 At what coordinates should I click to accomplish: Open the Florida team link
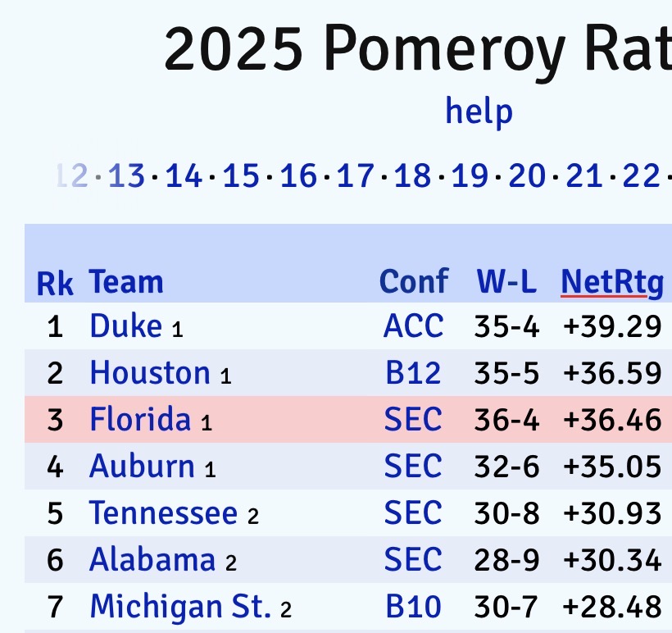[140, 420]
